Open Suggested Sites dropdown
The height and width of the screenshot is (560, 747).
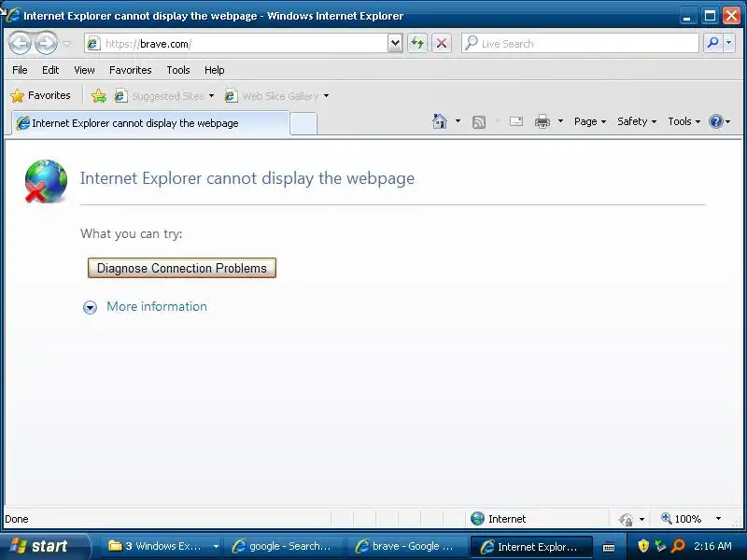164,96
